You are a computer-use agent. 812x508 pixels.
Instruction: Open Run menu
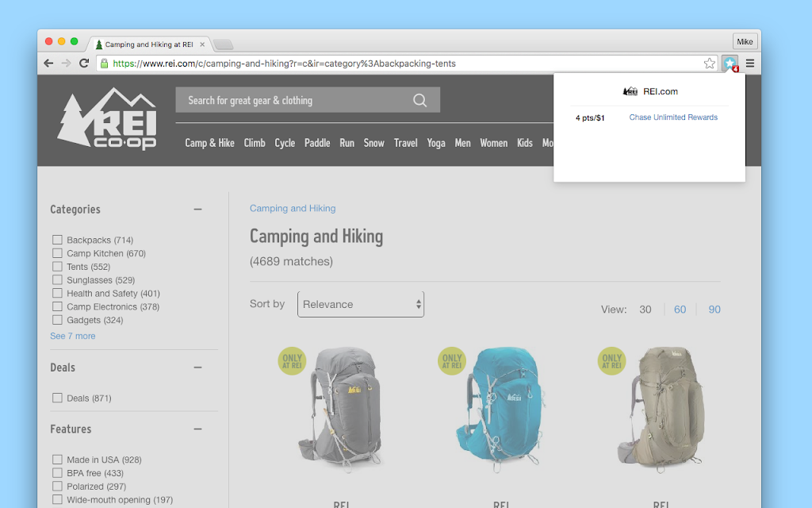point(347,143)
